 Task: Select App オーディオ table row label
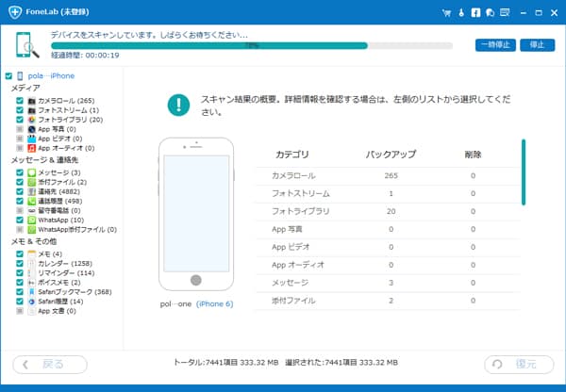tap(298, 265)
